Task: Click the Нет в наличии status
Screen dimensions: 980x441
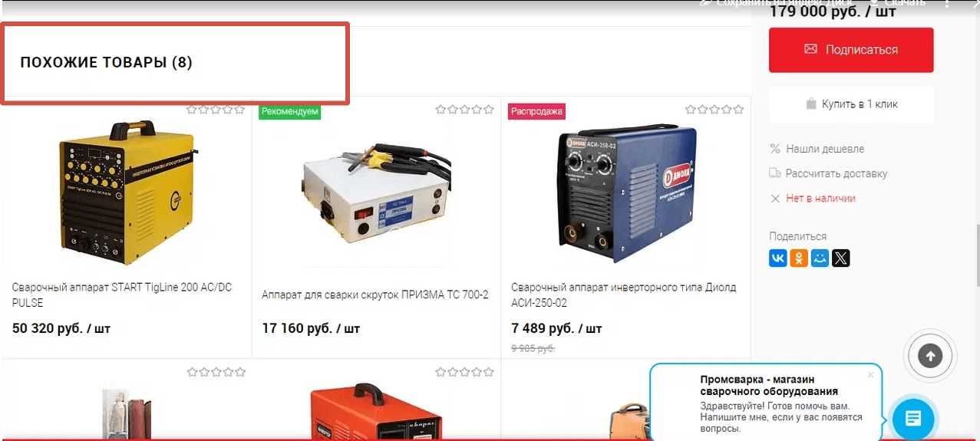Action: [820, 199]
